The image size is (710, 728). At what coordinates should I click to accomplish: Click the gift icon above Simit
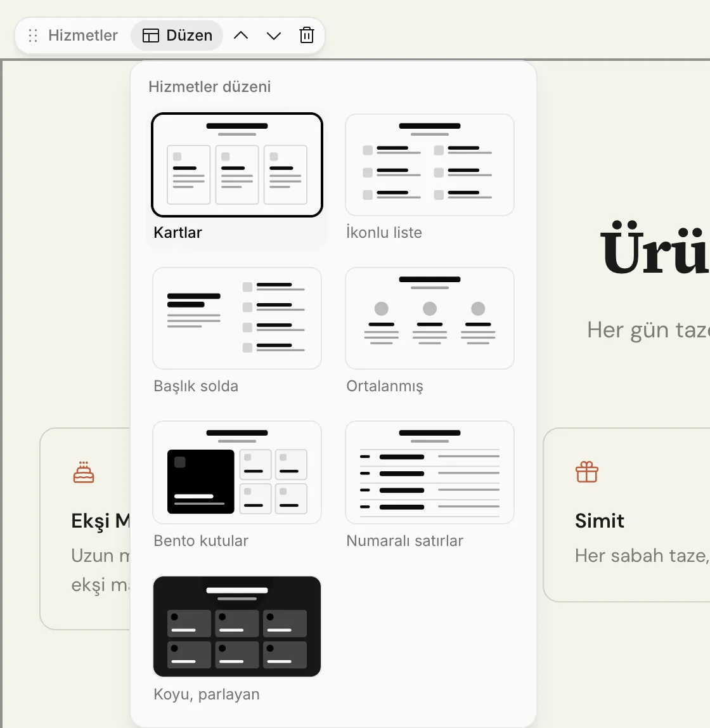587,472
